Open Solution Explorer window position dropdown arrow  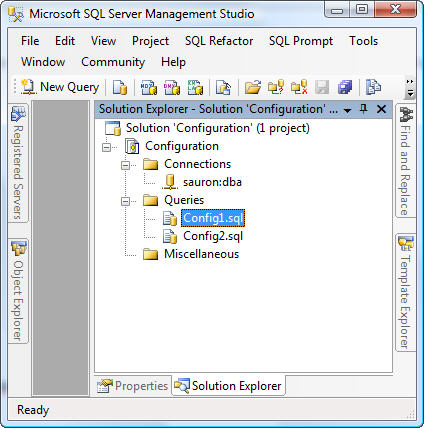pos(347,110)
